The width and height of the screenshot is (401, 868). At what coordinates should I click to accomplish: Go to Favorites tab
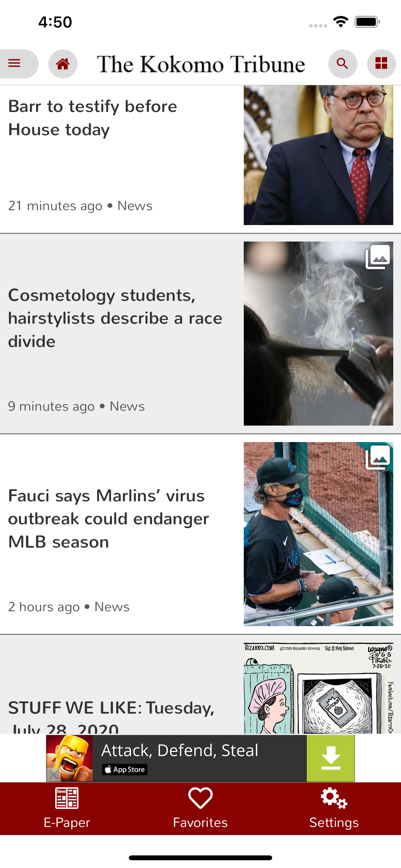coord(200,808)
